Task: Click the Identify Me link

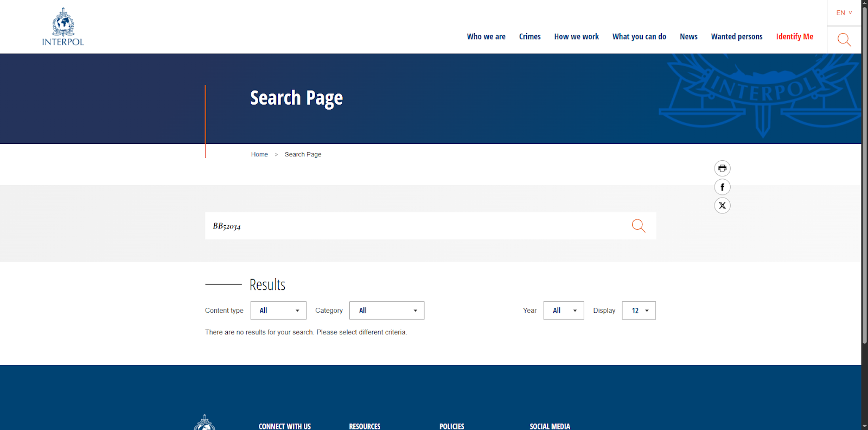Action: click(x=794, y=36)
